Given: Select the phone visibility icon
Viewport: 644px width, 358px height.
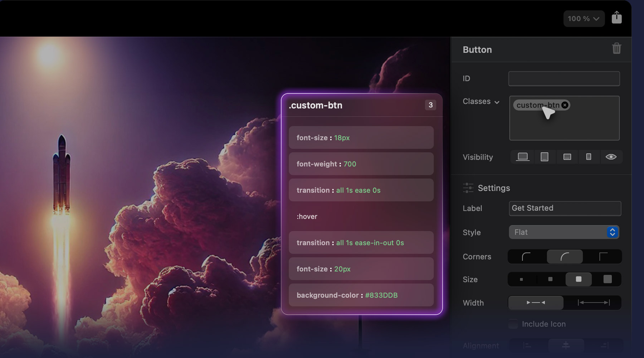Looking at the screenshot, I should pos(589,156).
